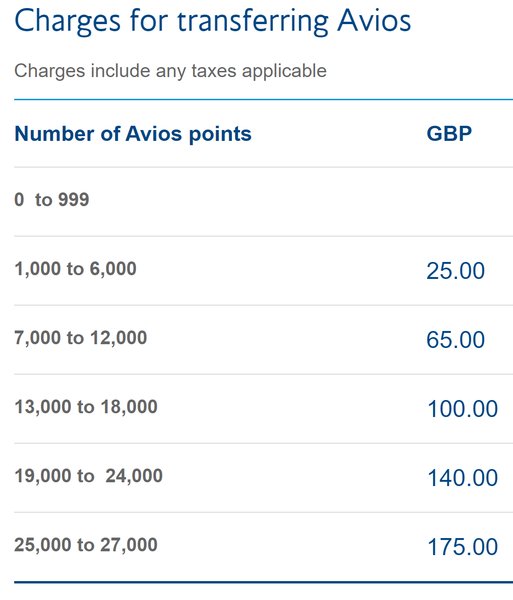Click the 25.00 charge value
The image size is (513, 600).
point(456,271)
